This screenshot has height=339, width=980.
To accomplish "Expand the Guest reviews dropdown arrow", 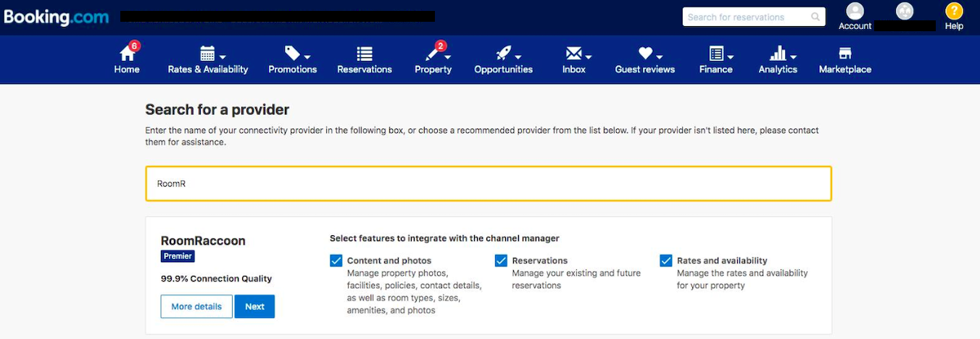I will point(660,57).
